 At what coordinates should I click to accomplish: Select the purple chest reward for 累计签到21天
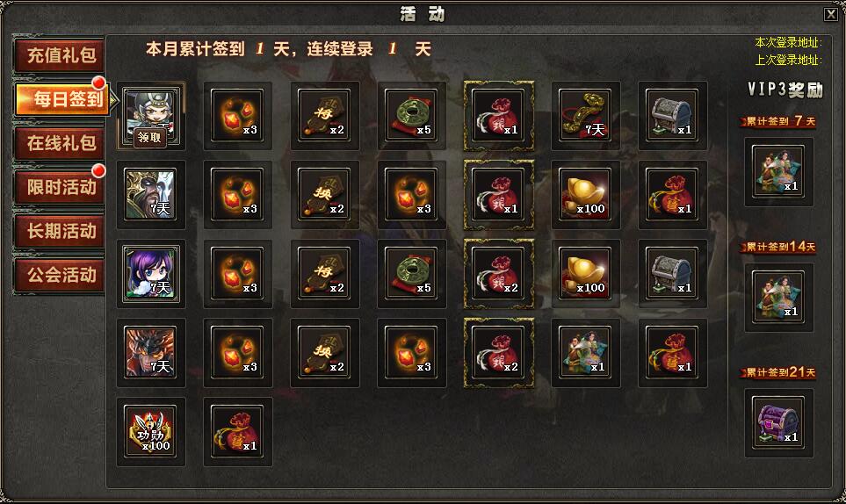[x=778, y=422]
